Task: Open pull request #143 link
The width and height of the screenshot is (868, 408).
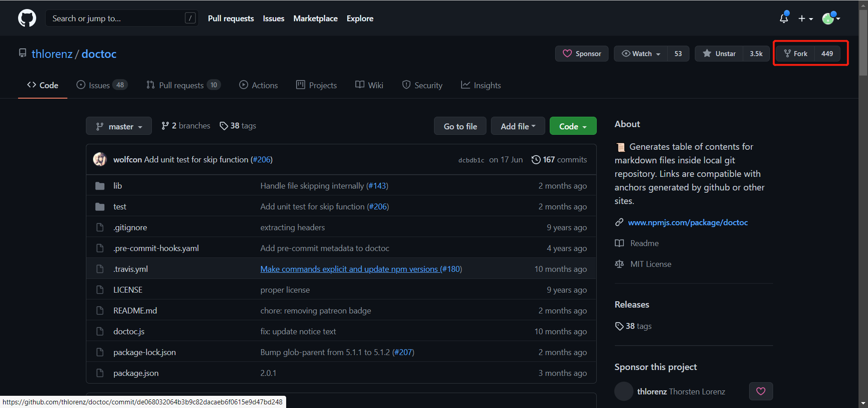Action: (x=377, y=186)
